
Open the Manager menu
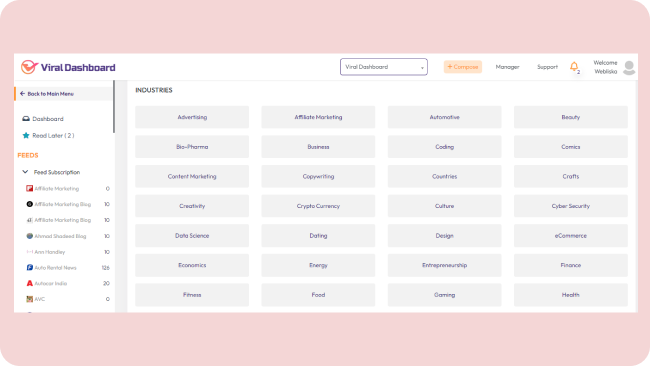[507, 67]
